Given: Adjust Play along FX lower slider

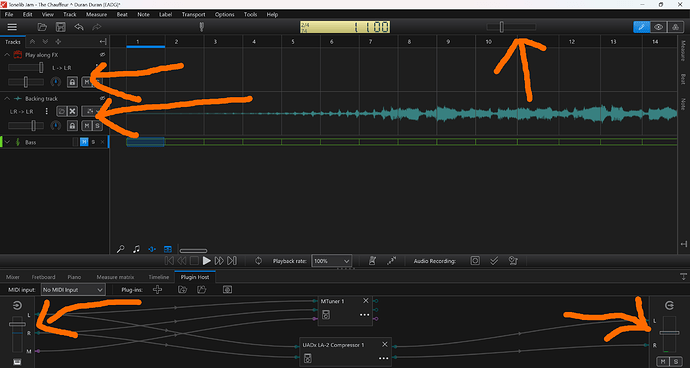Looking at the screenshot, I should pyautogui.click(x=26, y=82).
